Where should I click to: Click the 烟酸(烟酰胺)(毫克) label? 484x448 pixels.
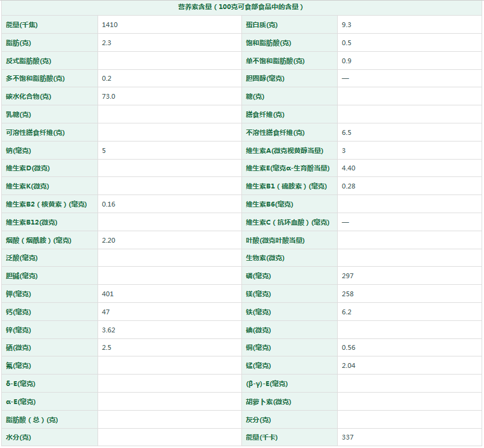pyautogui.click(x=39, y=240)
